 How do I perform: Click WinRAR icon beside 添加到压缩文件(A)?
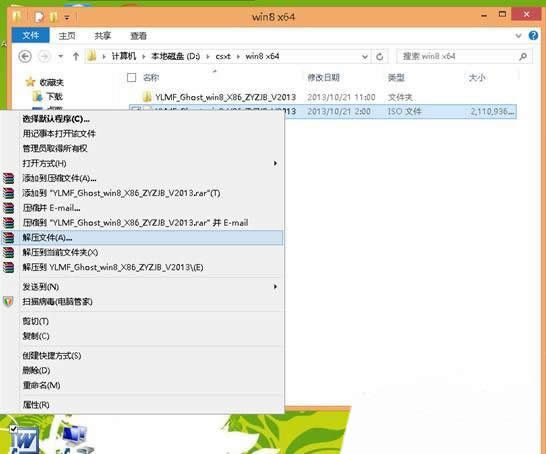coord(8,178)
